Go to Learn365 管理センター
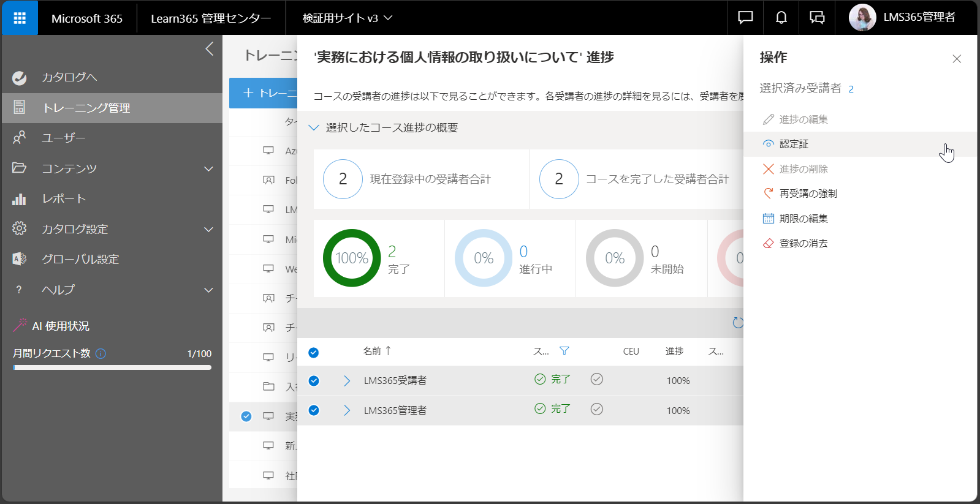Screen dimensions: 980x504 pos(211,18)
